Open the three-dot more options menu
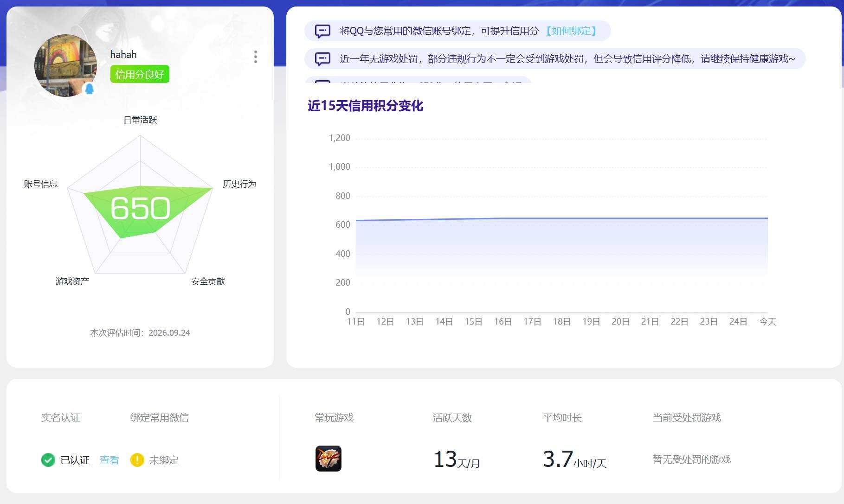The height and width of the screenshot is (504, 844). coord(255,57)
